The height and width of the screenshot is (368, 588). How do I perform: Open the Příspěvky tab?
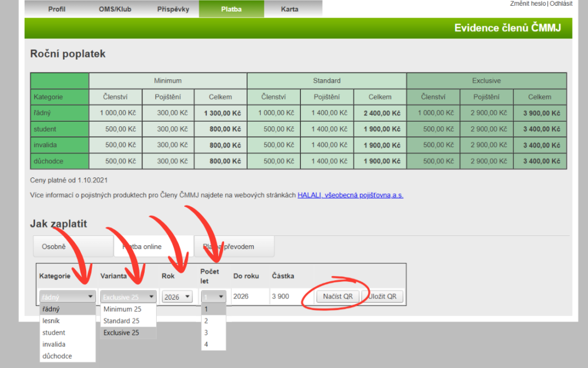point(173,9)
